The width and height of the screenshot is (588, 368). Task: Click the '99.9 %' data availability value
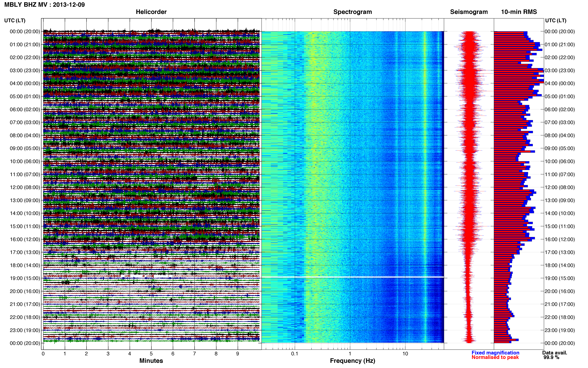coord(551,357)
